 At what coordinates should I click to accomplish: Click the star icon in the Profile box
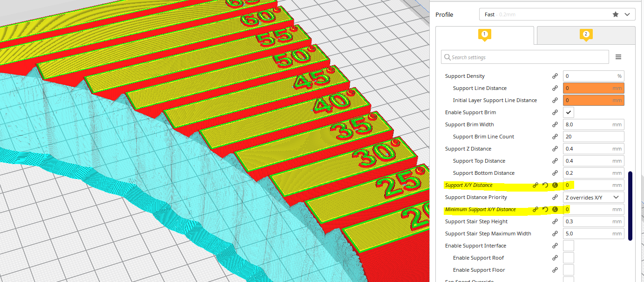pos(616,14)
